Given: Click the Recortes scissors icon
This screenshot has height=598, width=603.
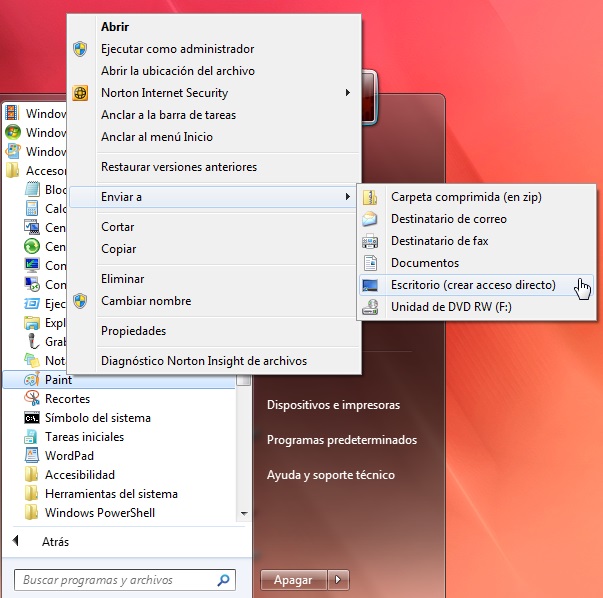Looking at the screenshot, I should tap(32, 398).
